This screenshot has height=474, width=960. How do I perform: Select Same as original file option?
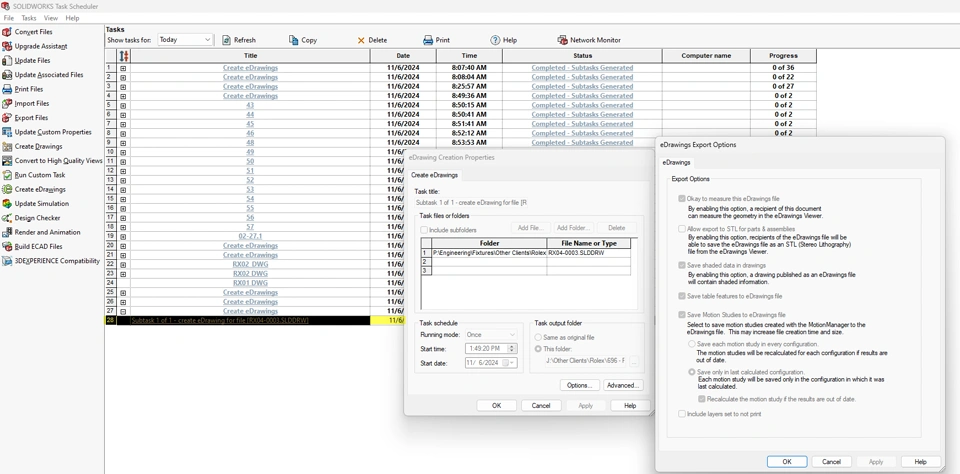point(538,337)
